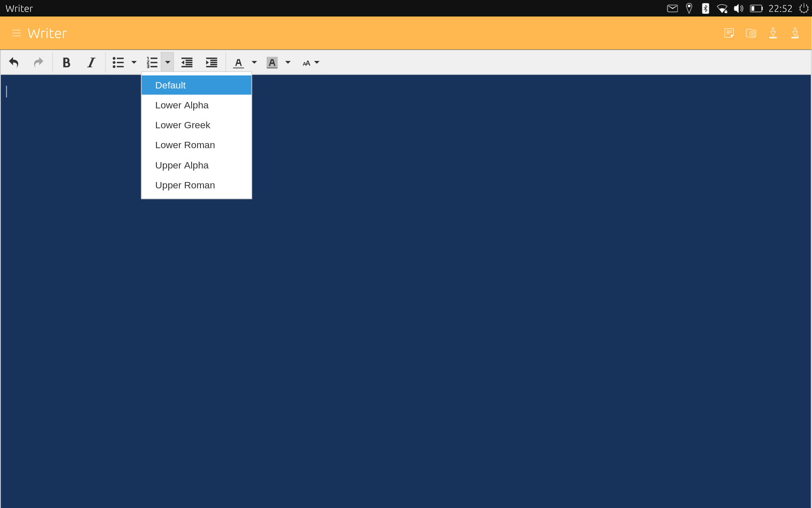Expand the bullet list style dropdown

pyautogui.click(x=134, y=63)
